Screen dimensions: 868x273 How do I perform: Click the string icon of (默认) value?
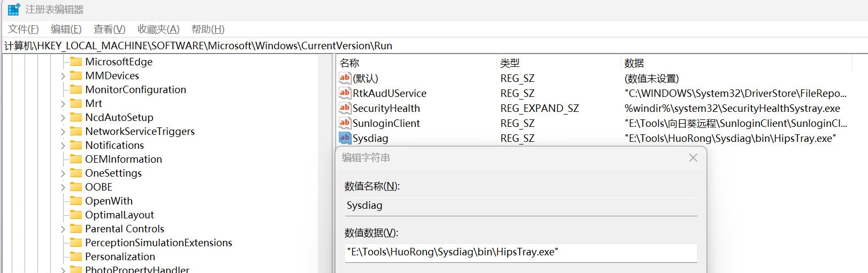tap(345, 78)
